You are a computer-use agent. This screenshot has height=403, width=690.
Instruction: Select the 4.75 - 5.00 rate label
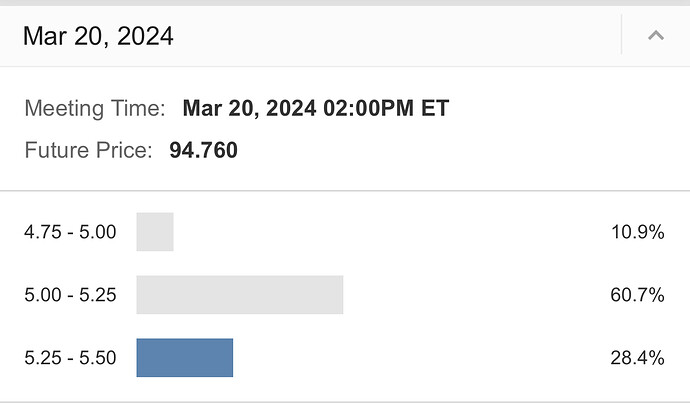pos(70,232)
